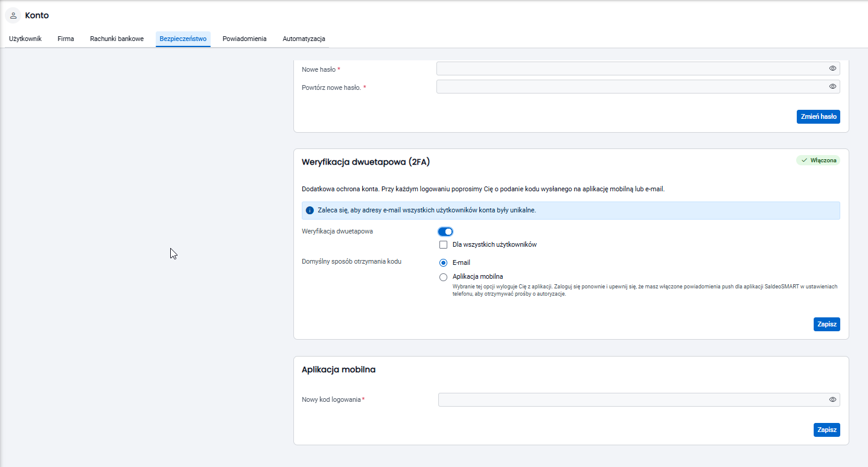This screenshot has height=467, width=868.
Task: Switch to the Firma tab
Action: 66,39
